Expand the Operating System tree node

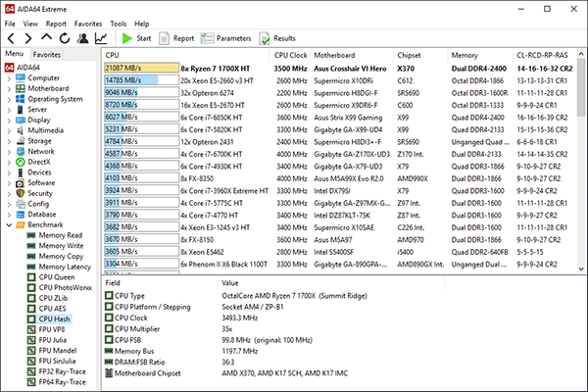coord(9,99)
